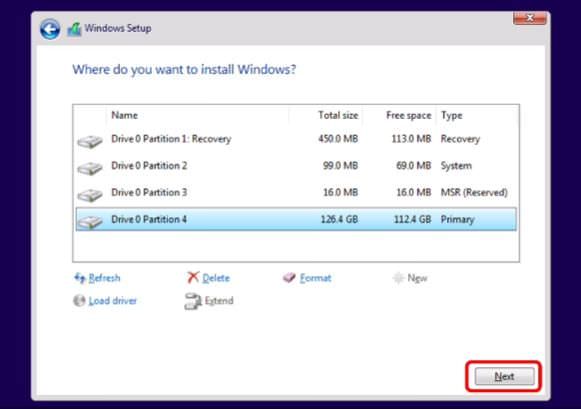The height and width of the screenshot is (409, 581).
Task: Close the Windows Setup dialog
Action: pyautogui.click(x=530, y=18)
